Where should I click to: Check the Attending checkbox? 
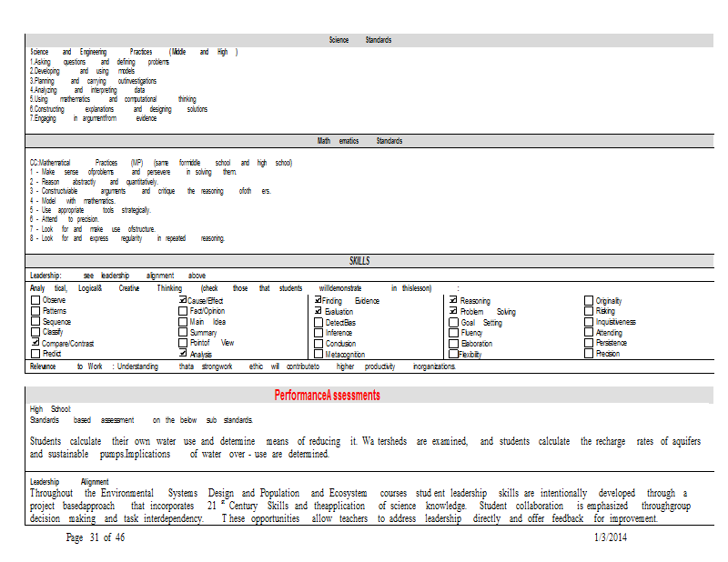(x=589, y=332)
